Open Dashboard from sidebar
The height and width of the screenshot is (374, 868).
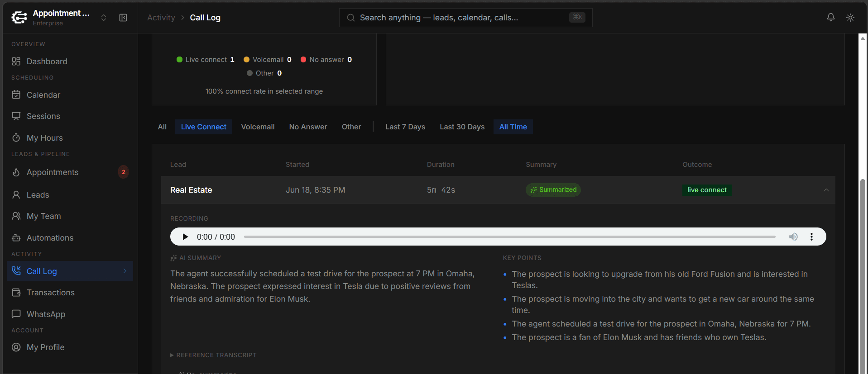(70, 62)
